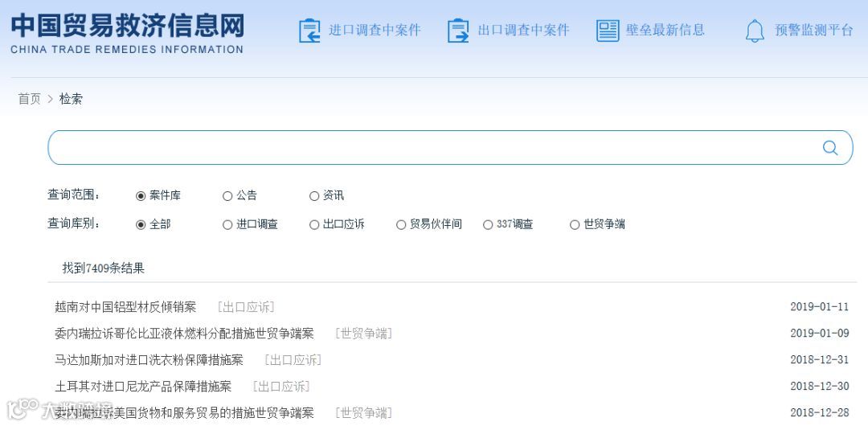868x426 pixels.
Task: Click the 进口调查中案件 document icon
Action: point(309,31)
